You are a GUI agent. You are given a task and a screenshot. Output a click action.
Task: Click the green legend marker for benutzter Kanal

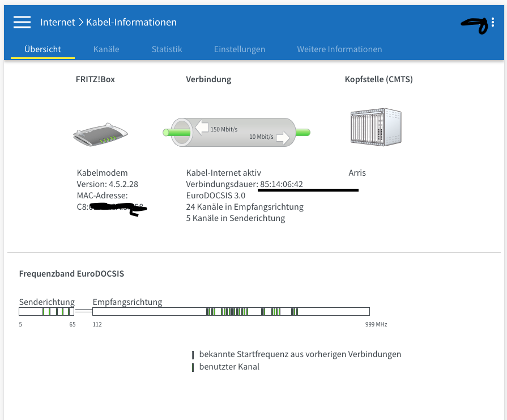[x=193, y=367]
